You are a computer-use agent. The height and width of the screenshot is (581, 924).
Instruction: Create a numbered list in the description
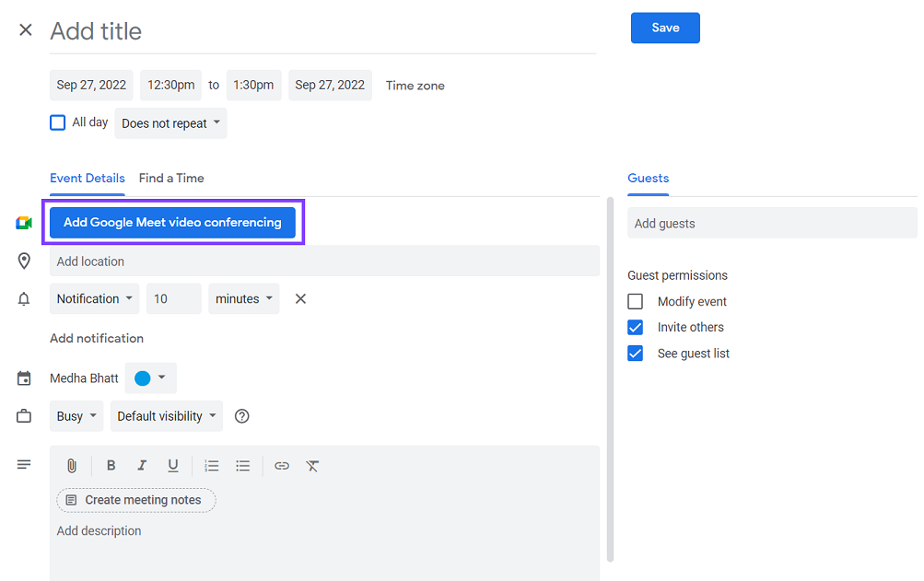[x=211, y=465]
